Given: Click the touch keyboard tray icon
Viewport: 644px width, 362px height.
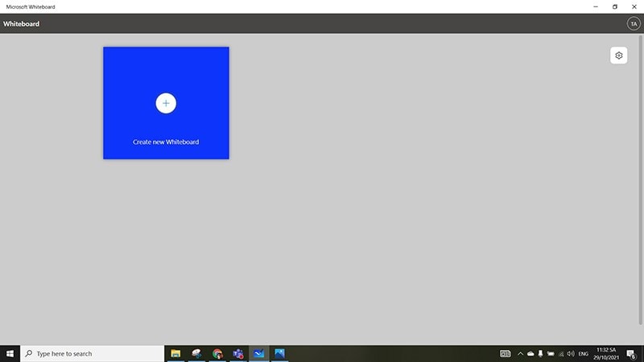Looking at the screenshot, I should tap(506, 353).
